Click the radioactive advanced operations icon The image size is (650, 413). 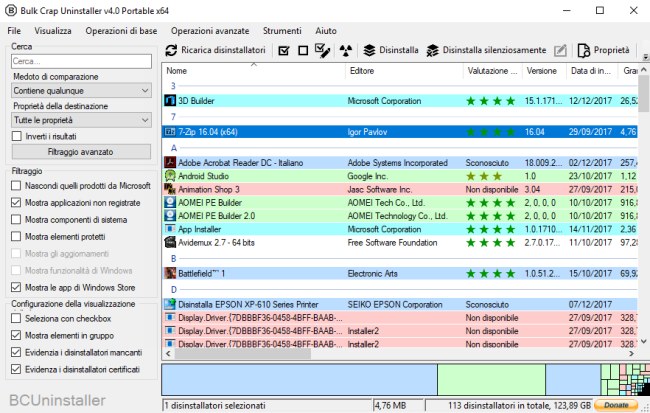coord(345,51)
